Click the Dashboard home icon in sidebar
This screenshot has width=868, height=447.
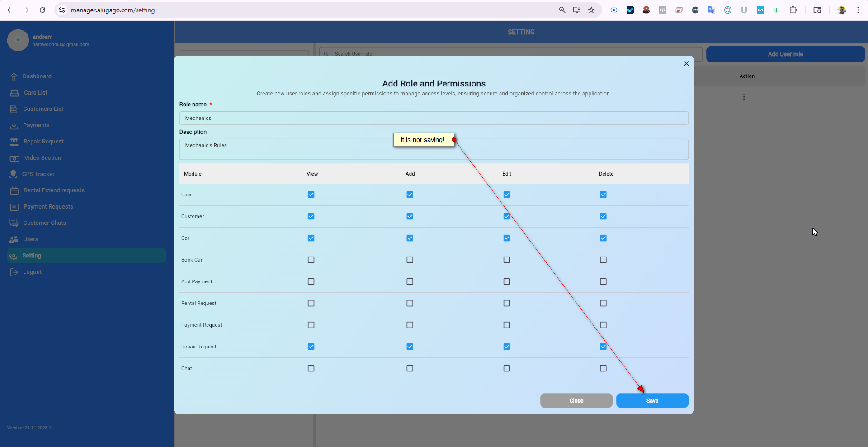14,76
